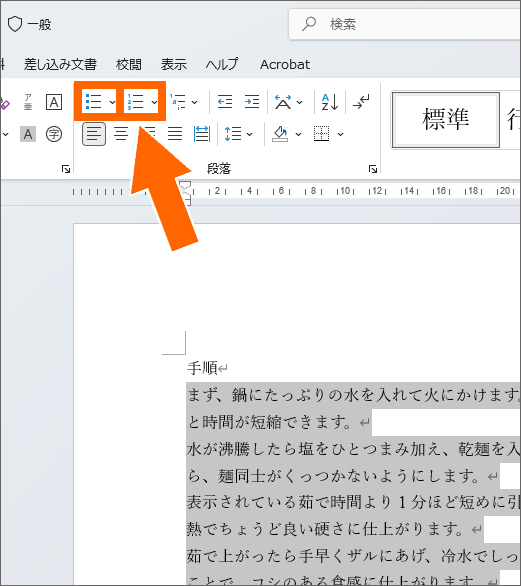Image resolution: width=521 pixels, height=586 pixels.
Task: Click the A-Z sort button
Action: (330, 102)
